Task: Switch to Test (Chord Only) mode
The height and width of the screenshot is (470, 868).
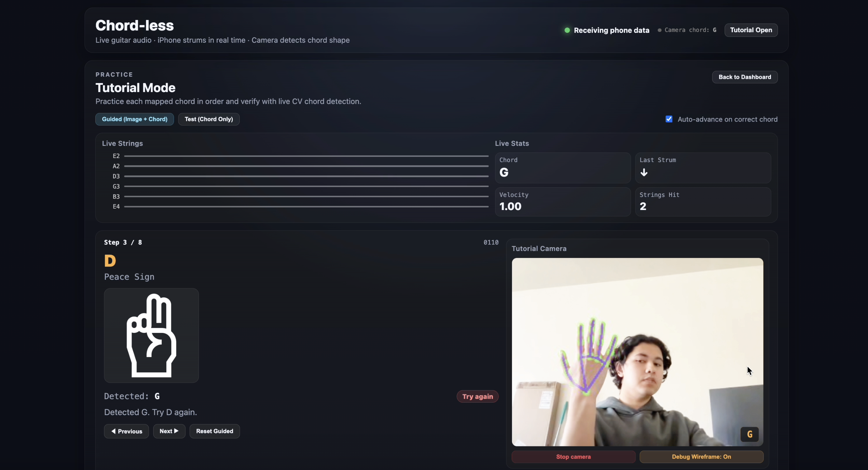Action: tap(208, 119)
